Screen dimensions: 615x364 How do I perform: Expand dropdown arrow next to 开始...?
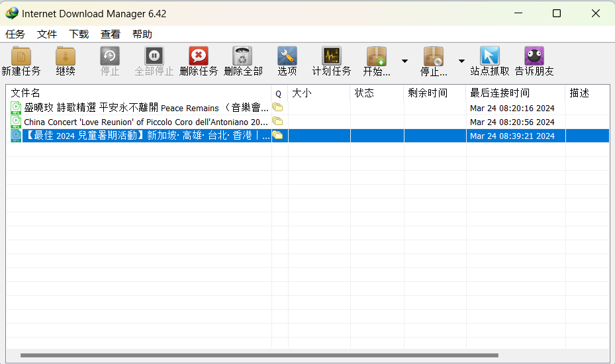coord(404,61)
